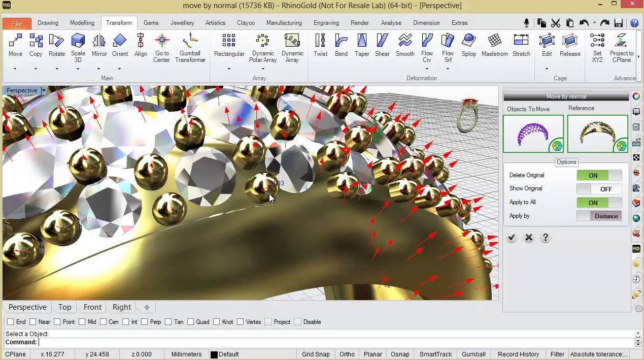The width and height of the screenshot is (644, 360).
Task: Enable the Cen osnap checkbox
Action: 104,322
